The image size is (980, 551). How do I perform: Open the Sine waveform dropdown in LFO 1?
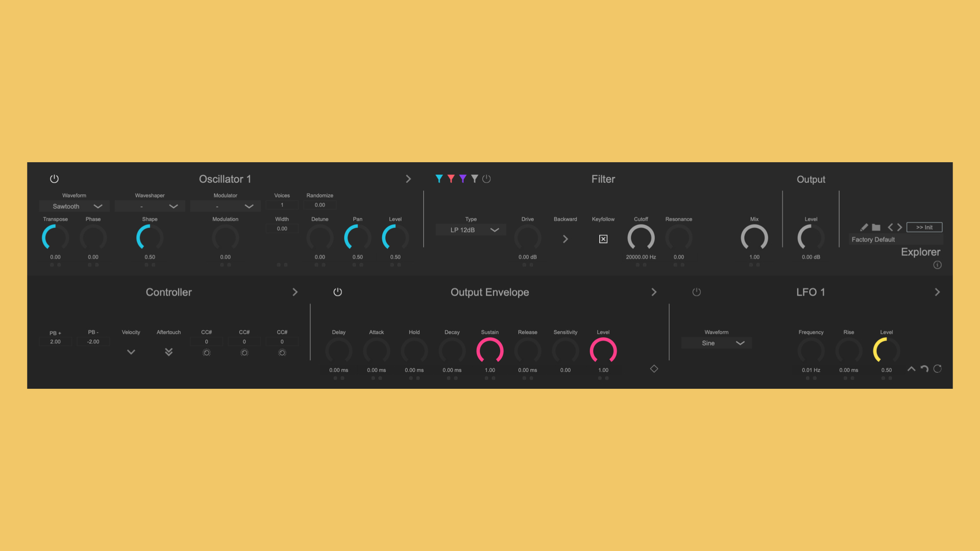[716, 343]
